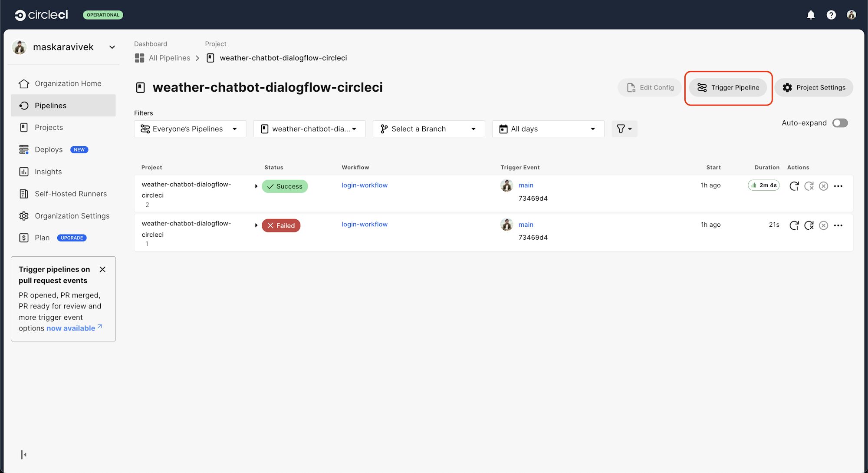The height and width of the screenshot is (473, 868).
Task: Open the Select a Branch dropdown
Action: tap(428, 129)
